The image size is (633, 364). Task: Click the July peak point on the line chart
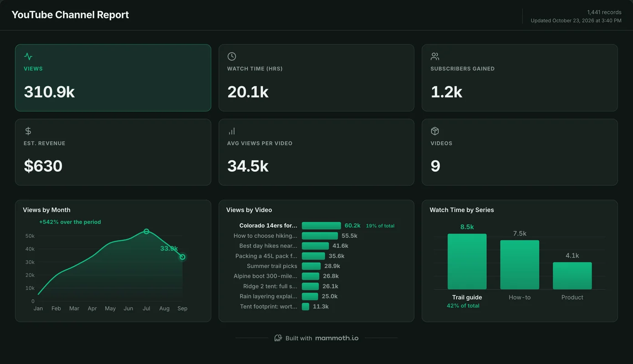tap(146, 232)
